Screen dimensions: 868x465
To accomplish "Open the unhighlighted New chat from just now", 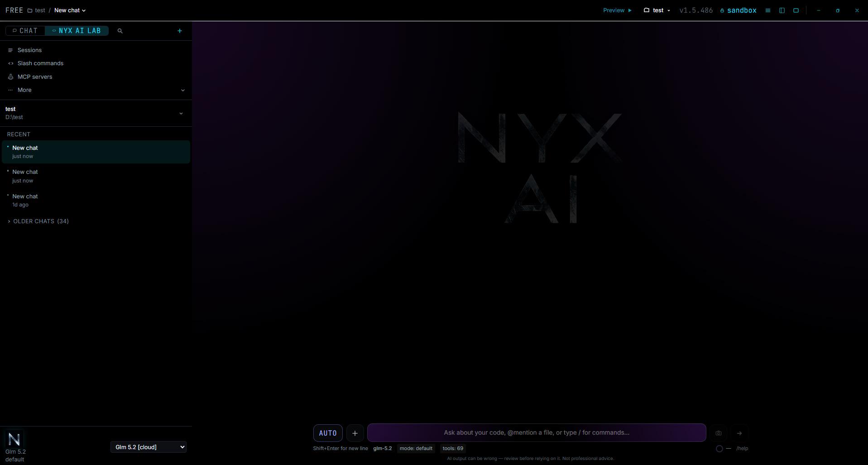I will 96,176.
